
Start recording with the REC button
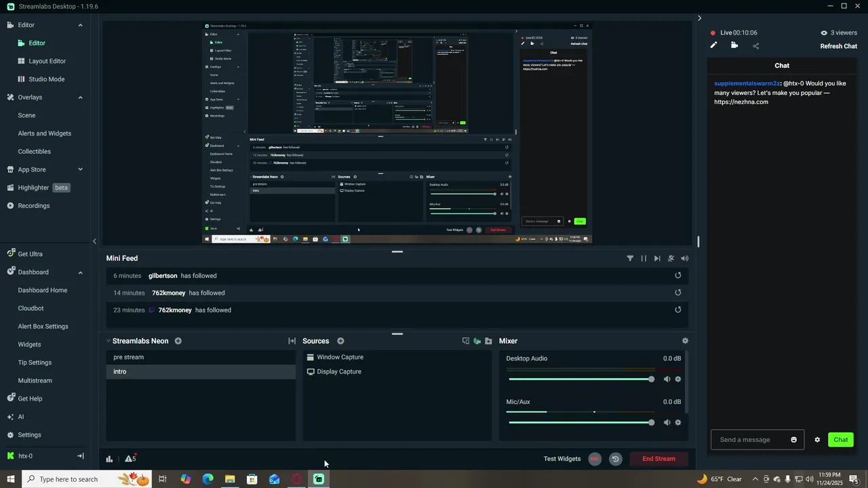coord(595,459)
